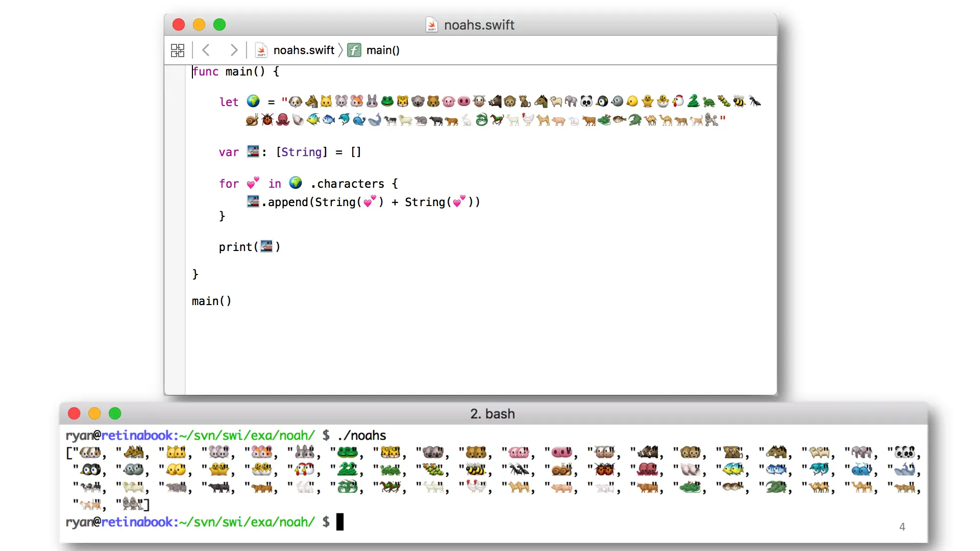Close the noahs.swift editor window
980x551 pixels.
click(x=179, y=24)
